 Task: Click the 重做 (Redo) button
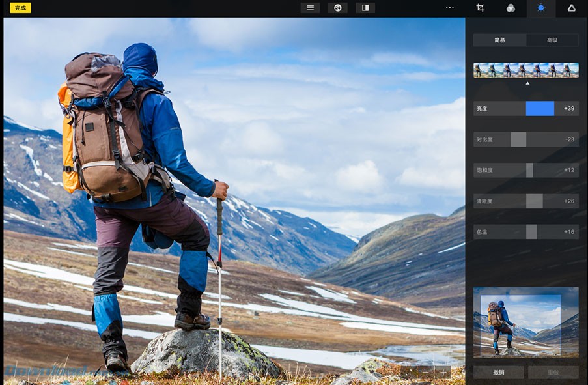(x=553, y=373)
